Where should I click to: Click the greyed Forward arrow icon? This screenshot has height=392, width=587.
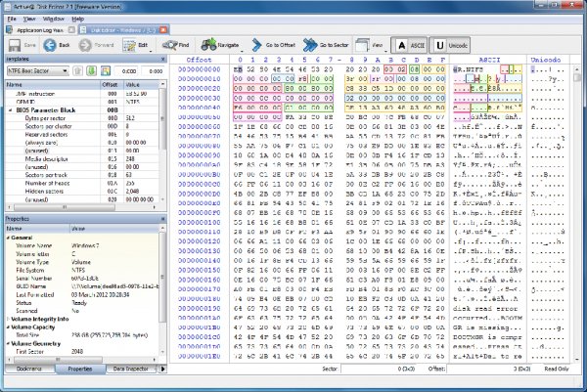click(x=85, y=45)
